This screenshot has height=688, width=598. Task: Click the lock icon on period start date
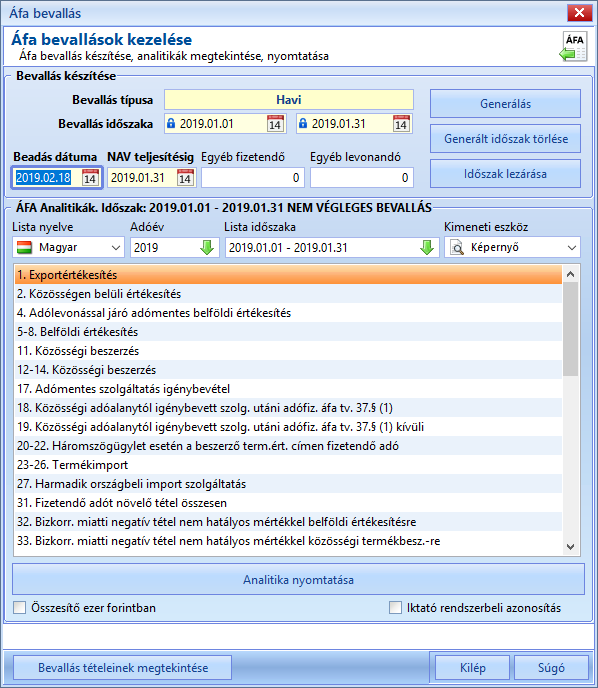pos(171,123)
